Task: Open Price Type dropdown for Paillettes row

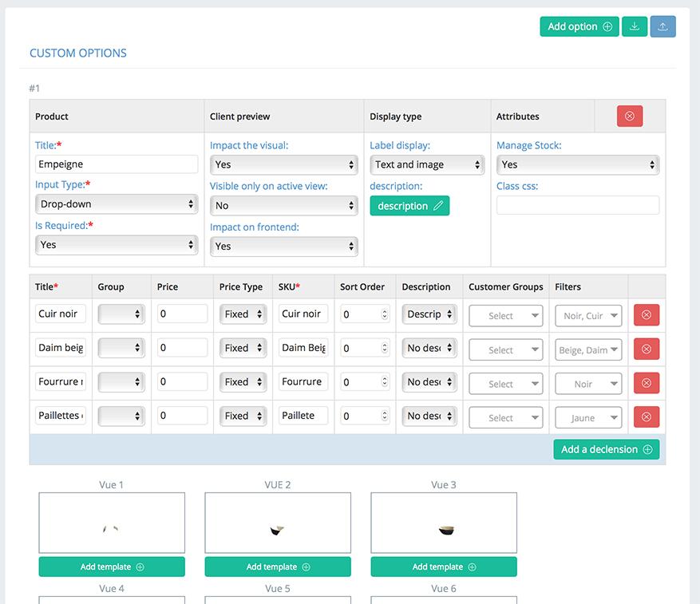Action: [243, 416]
